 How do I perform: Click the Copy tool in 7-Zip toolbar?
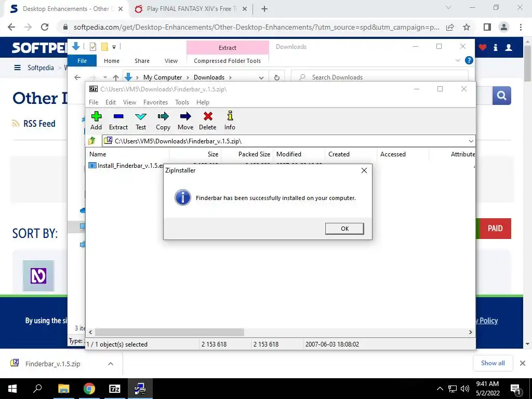(x=163, y=121)
